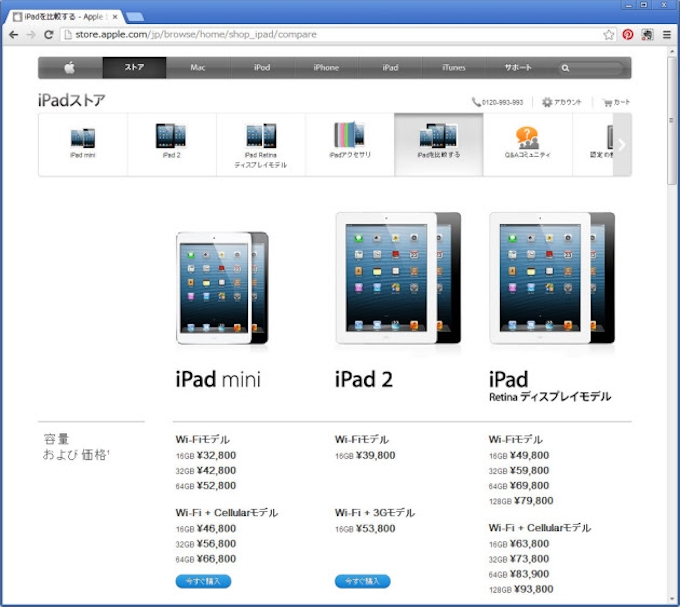Reload the page with the refresh icon
Screen dimensions: 680x607
pos(47,34)
